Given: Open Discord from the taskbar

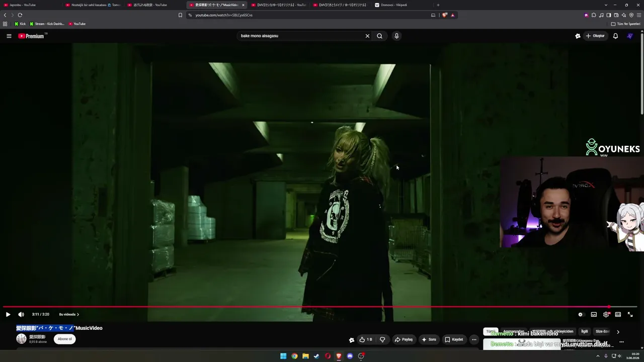Looking at the screenshot, I should pyautogui.click(x=350, y=356).
